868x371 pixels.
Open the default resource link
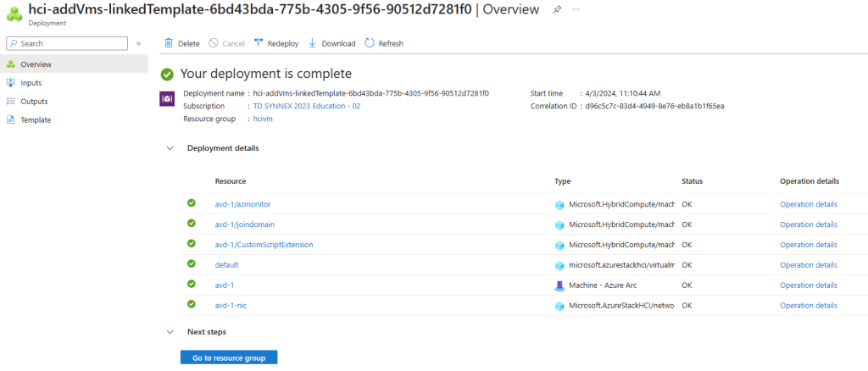click(226, 265)
